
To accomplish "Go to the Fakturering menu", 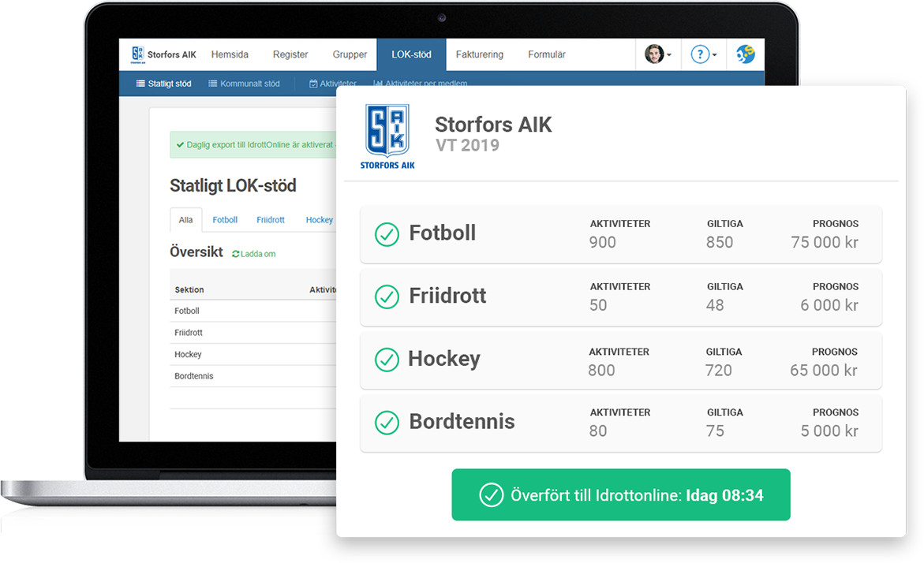I will click(x=479, y=54).
